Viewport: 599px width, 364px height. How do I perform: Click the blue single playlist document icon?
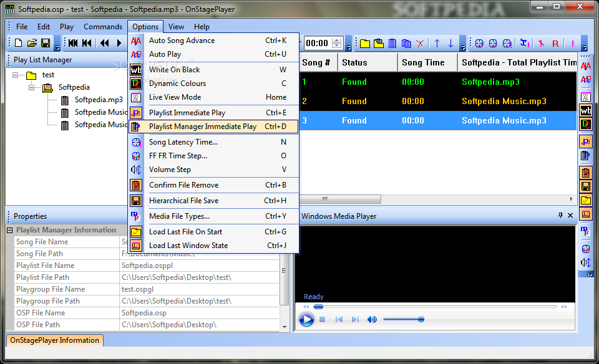[392, 44]
